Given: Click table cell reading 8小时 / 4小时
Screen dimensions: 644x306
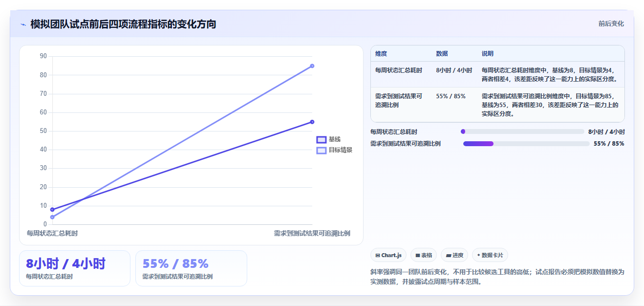Looking at the screenshot, I should [x=454, y=70].
